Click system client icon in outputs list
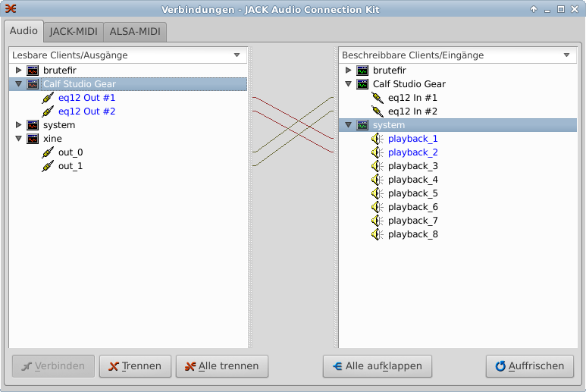The image size is (586, 392). pos(33,125)
